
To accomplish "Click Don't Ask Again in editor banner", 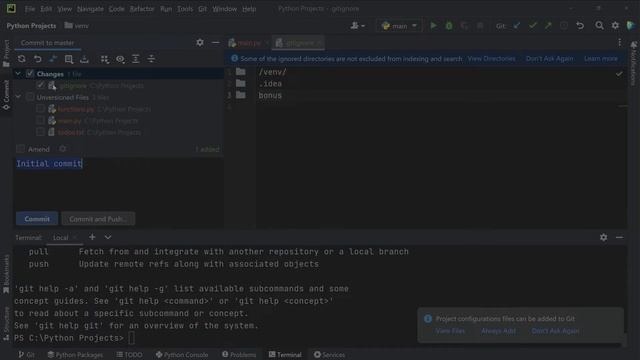I will tap(549, 59).
